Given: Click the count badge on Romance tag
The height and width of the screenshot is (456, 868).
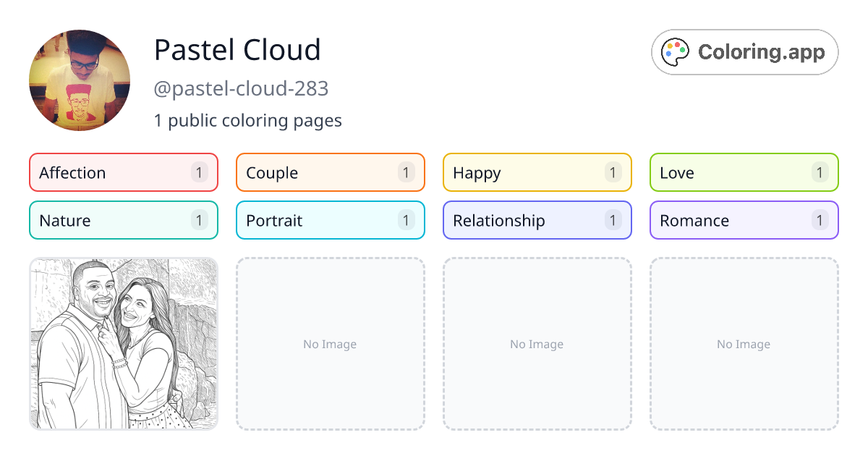Looking at the screenshot, I should pos(820,220).
